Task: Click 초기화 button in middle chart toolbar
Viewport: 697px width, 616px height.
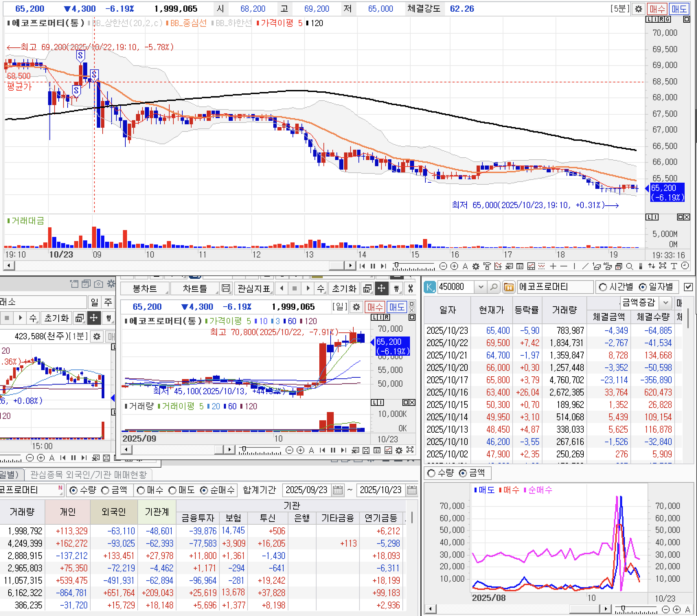Action: tap(344, 288)
